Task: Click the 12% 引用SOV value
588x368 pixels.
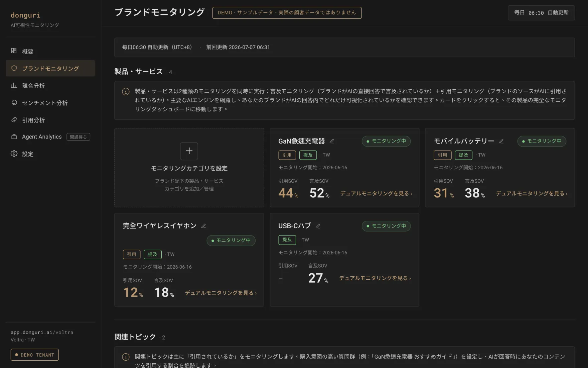Action: click(x=133, y=292)
